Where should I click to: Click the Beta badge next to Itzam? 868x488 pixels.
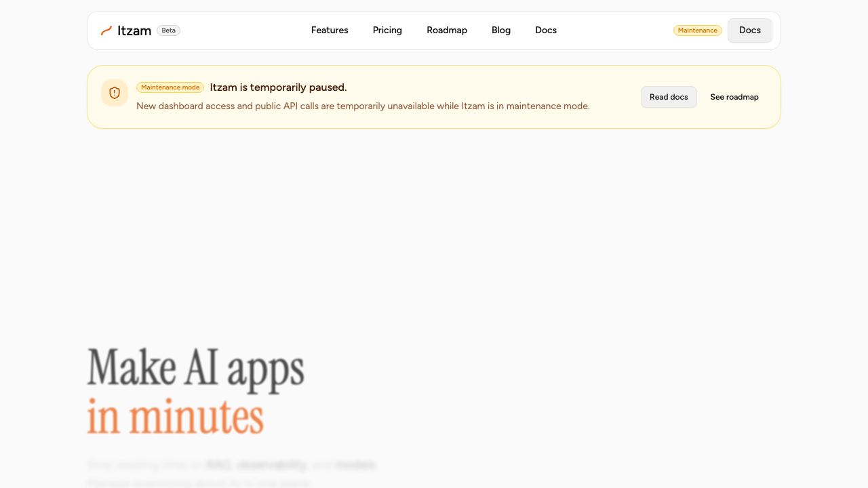[x=168, y=30]
